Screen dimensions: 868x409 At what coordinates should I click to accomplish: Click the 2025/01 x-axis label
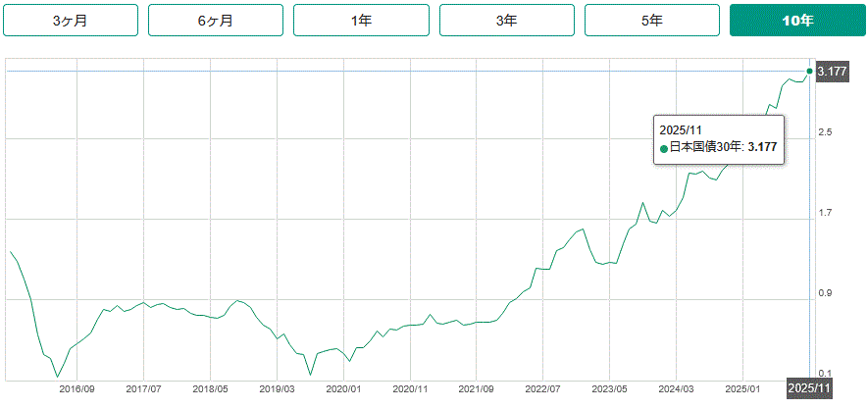click(742, 388)
